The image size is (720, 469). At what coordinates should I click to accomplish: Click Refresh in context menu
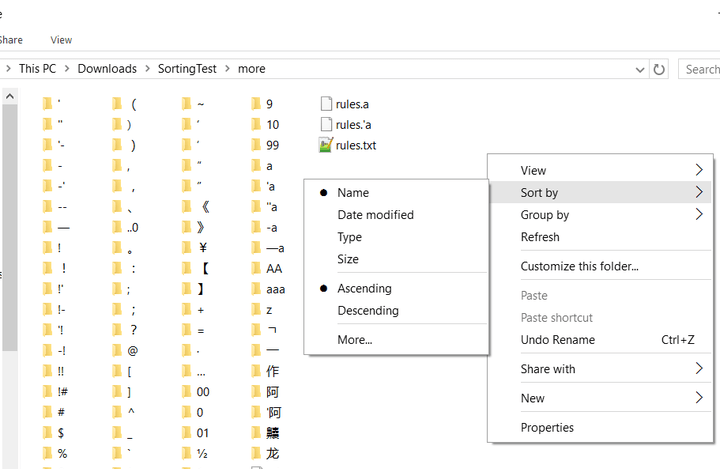540,237
